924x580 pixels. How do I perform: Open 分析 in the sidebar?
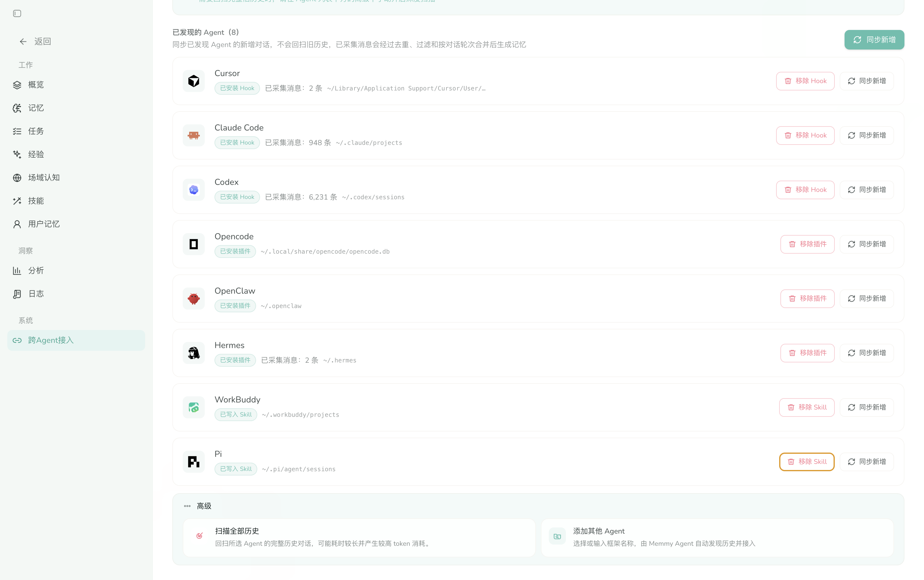(x=76, y=271)
